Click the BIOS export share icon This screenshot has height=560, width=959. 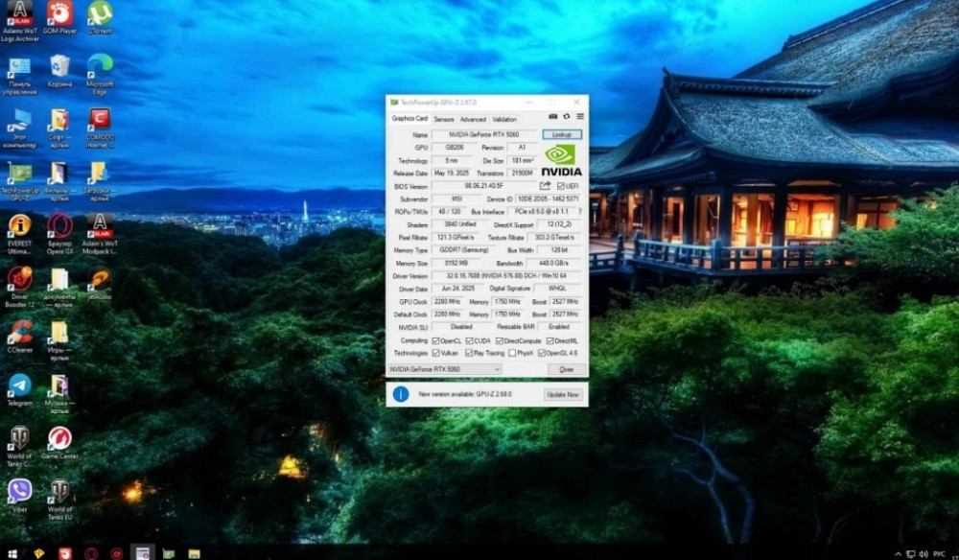546,186
